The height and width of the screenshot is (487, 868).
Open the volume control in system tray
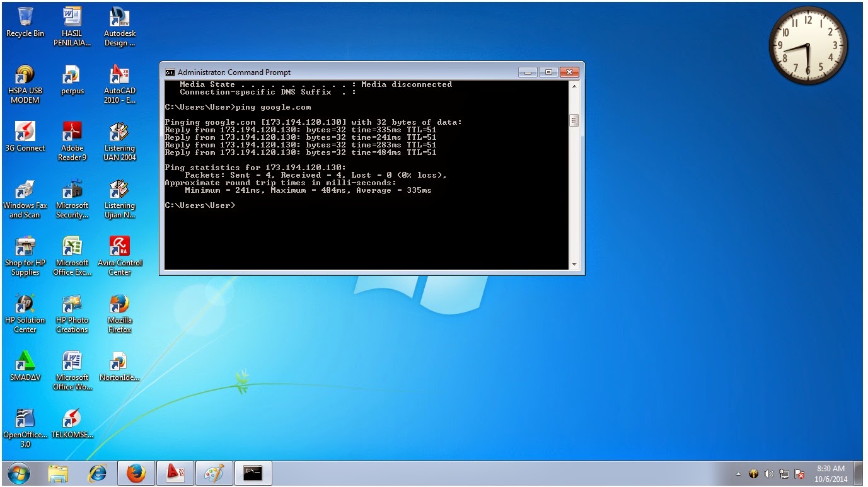768,474
